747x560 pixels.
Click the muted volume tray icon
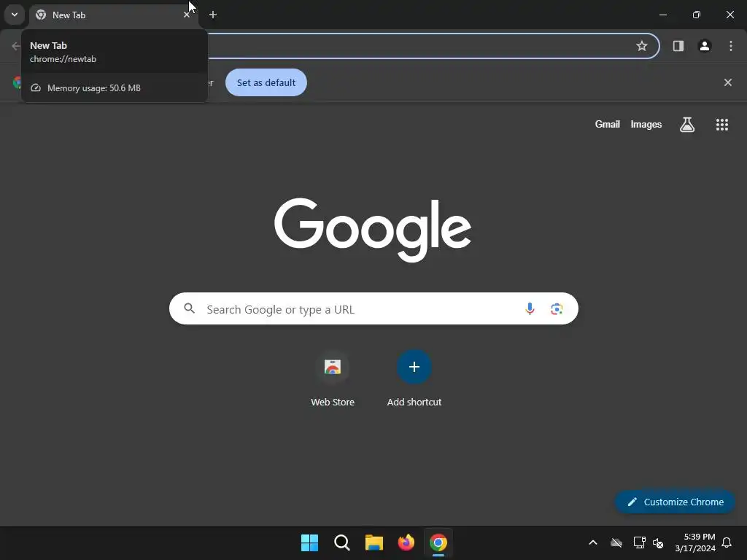pyautogui.click(x=659, y=542)
